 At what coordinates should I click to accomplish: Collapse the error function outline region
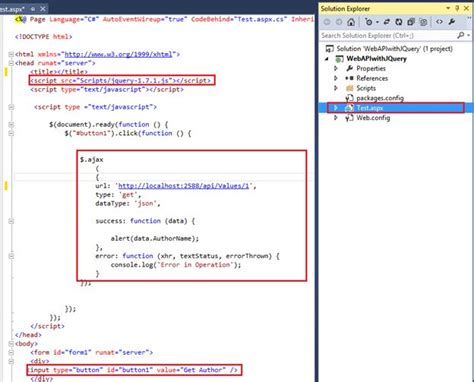pyautogui.click(x=11, y=256)
